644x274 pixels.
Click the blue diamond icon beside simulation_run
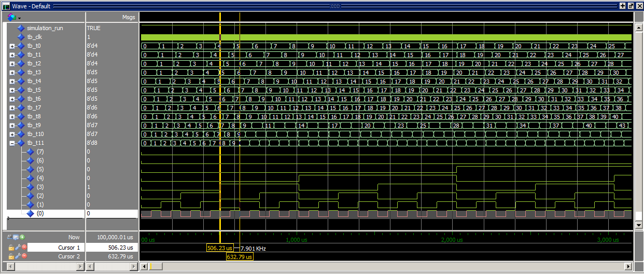[x=21, y=28]
